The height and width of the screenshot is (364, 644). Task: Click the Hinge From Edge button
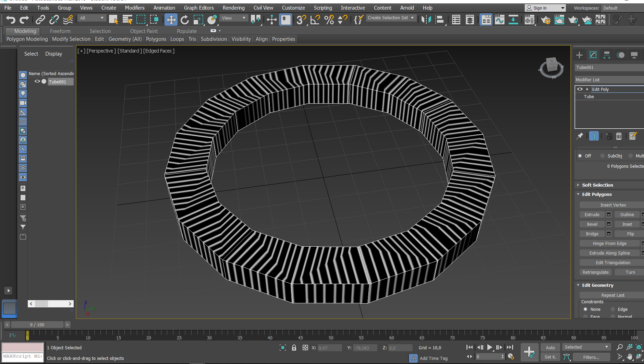coord(609,243)
